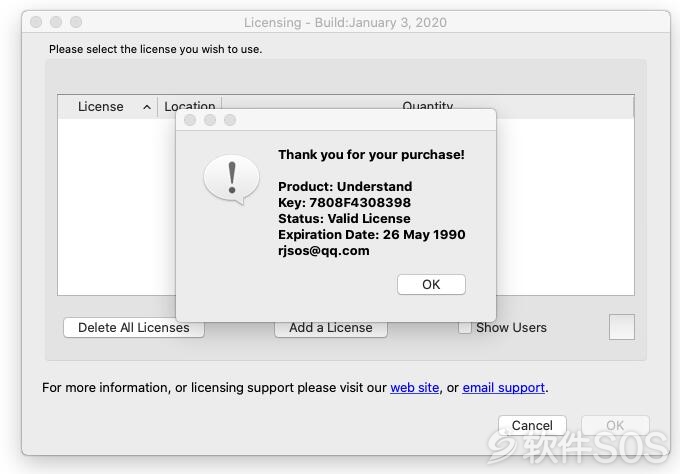The width and height of the screenshot is (680, 474).
Task: Click the Delete All Licenses button
Action: (134, 327)
